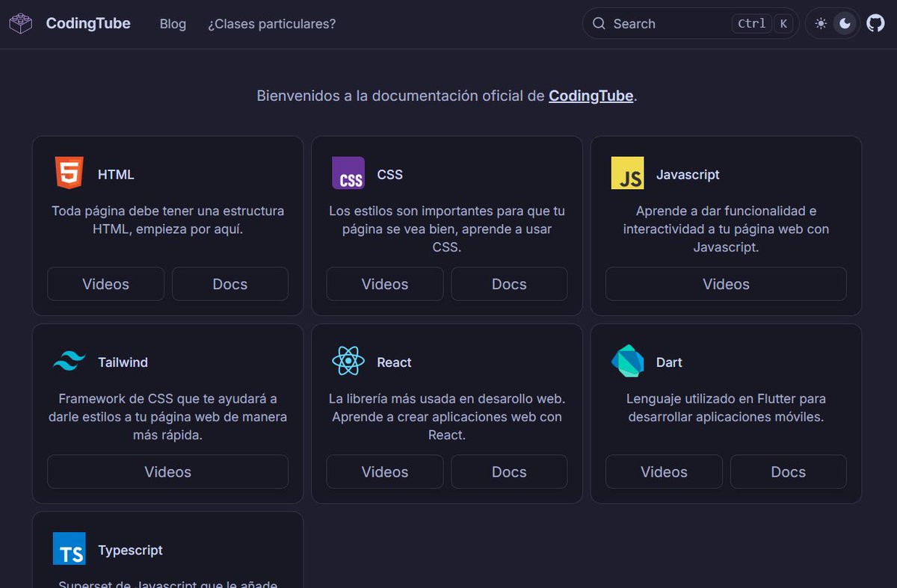Open React Docs button
Viewport: 897px width, 588px height.
(x=509, y=471)
